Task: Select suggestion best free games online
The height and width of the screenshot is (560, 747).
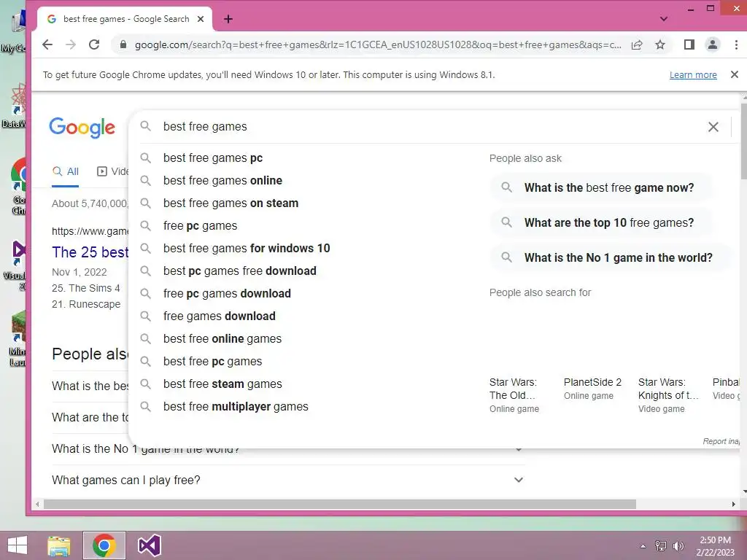Action: (x=222, y=181)
